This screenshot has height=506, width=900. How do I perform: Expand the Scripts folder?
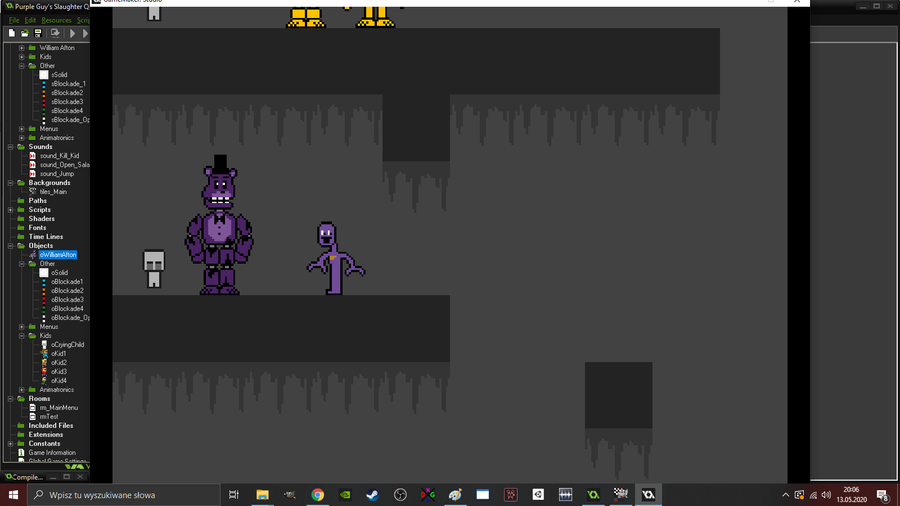point(10,210)
